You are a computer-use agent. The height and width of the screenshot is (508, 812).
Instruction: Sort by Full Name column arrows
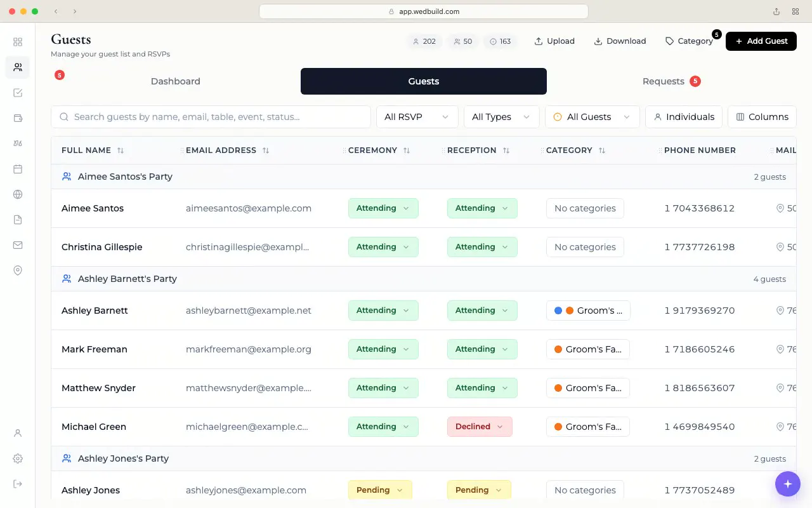[121, 150]
